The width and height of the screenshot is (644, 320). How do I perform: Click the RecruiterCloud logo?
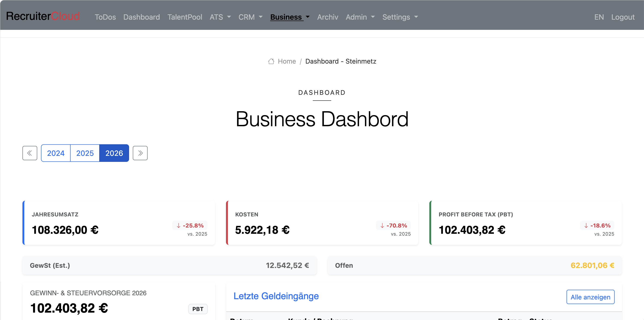pyautogui.click(x=43, y=16)
